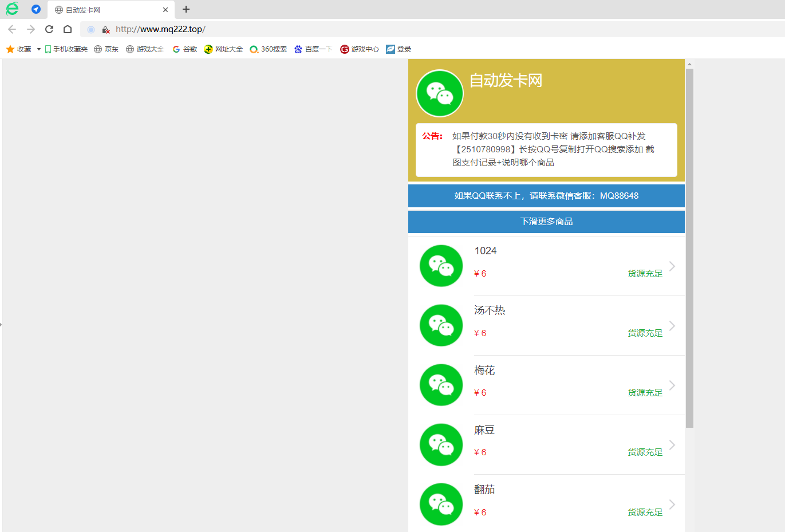Image resolution: width=785 pixels, height=532 pixels.
Task: Click the scrollbar up arrow
Action: (x=689, y=64)
